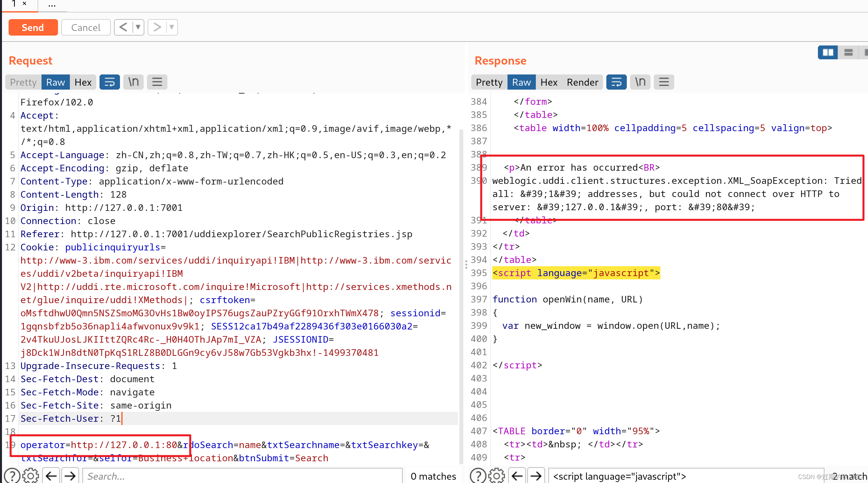Toggle Raw view in Request panel

tap(55, 82)
